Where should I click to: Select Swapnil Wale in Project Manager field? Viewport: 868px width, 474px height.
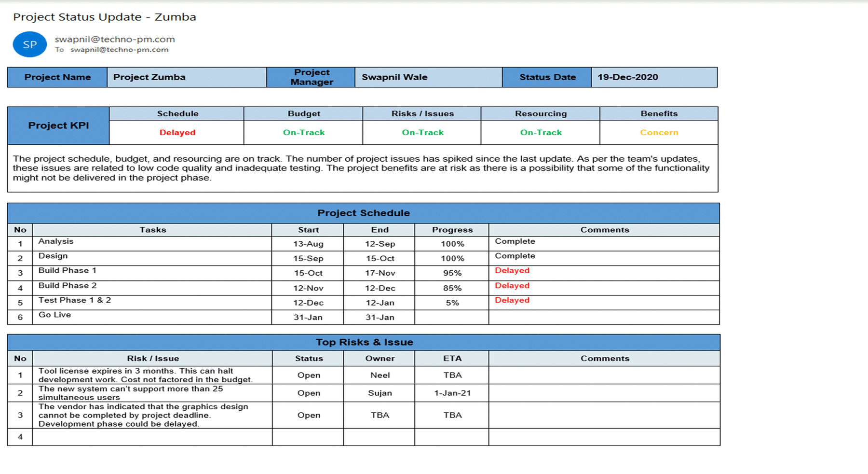coord(395,77)
